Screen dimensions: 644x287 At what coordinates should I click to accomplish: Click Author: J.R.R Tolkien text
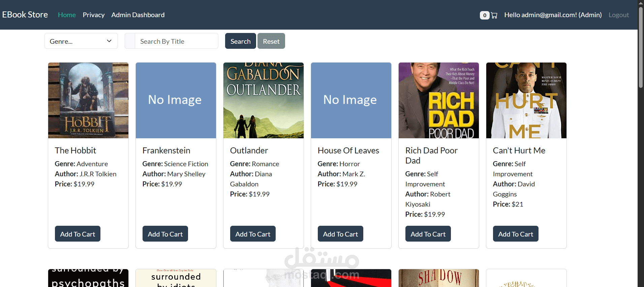(x=86, y=174)
